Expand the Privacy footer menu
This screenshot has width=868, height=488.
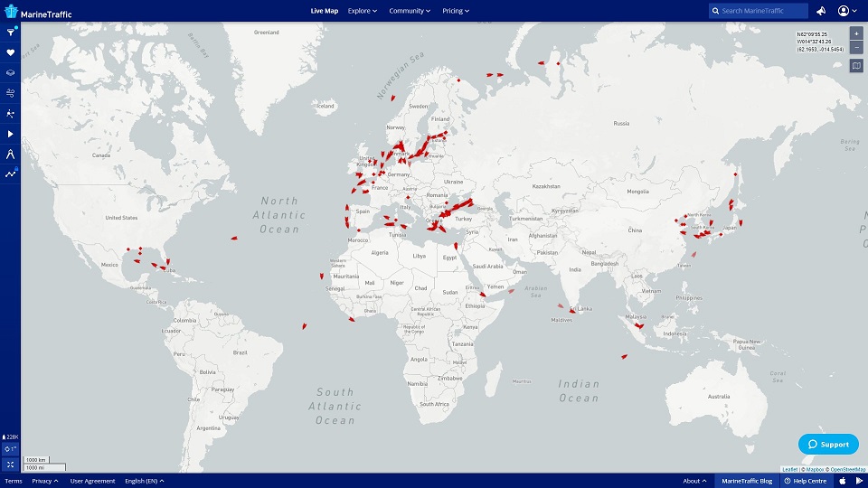click(x=45, y=481)
